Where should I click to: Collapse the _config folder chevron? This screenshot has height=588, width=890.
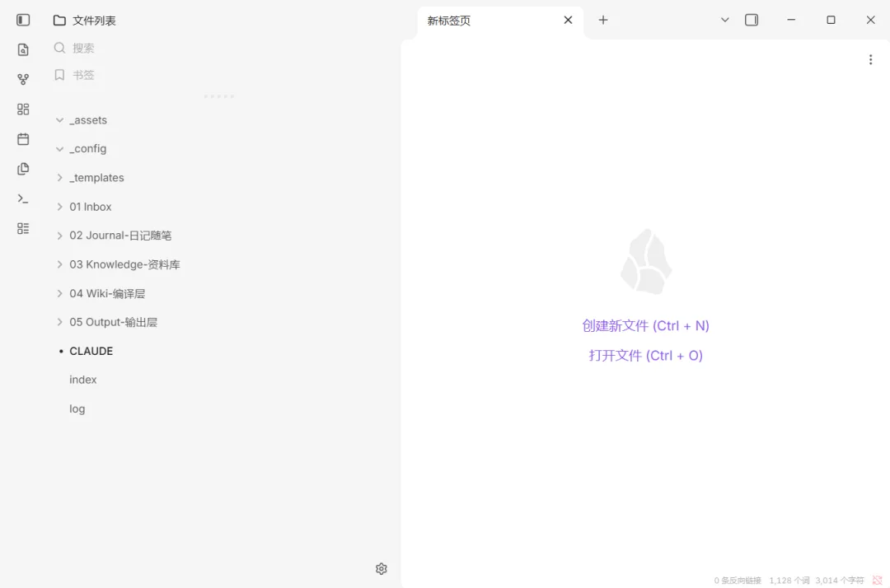(x=59, y=149)
